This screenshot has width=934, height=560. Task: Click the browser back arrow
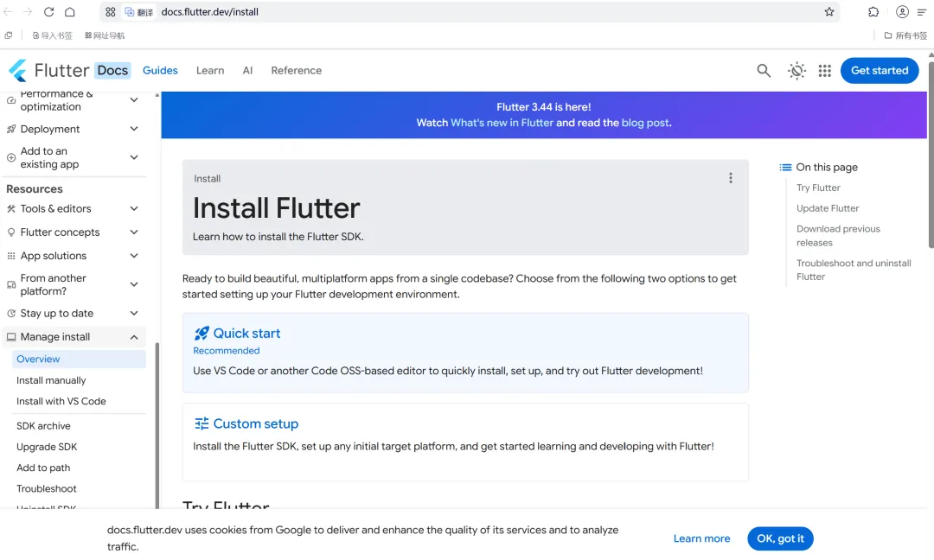(x=9, y=12)
